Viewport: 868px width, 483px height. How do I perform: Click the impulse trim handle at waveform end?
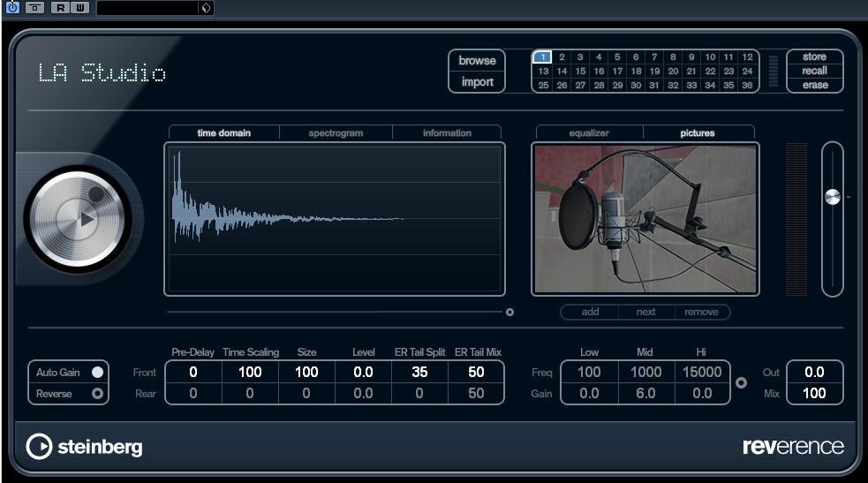click(x=509, y=312)
